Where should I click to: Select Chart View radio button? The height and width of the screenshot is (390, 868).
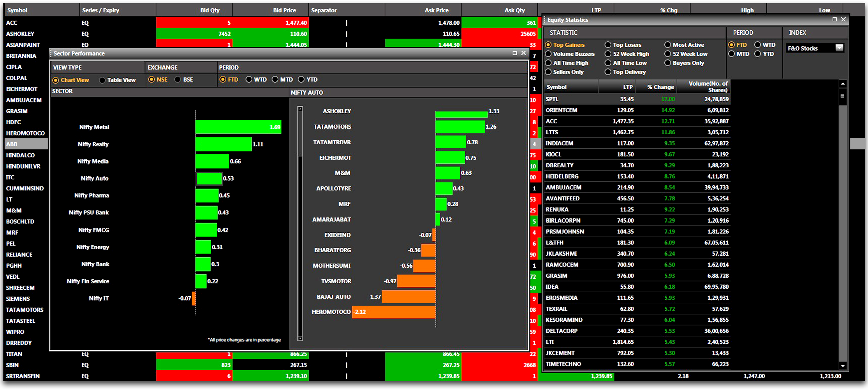[70, 80]
